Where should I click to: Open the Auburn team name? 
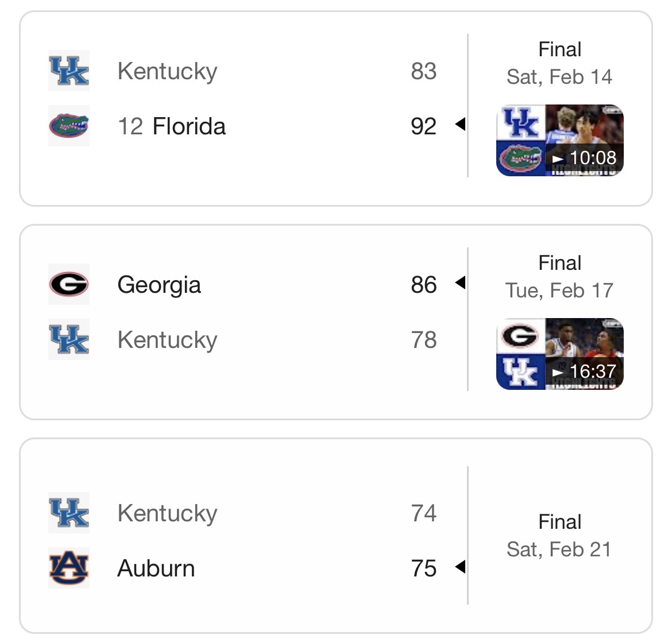click(x=156, y=568)
